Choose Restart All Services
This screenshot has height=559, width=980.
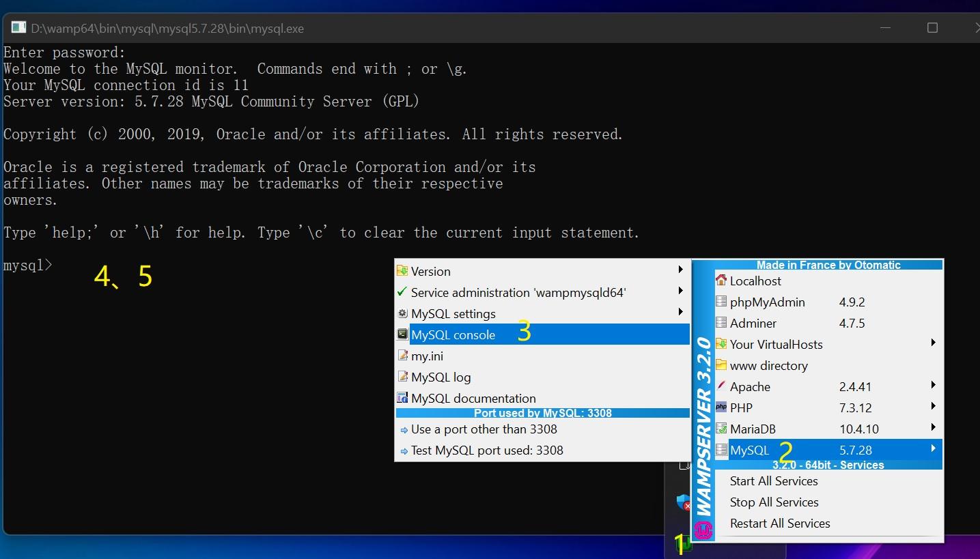click(780, 524)
